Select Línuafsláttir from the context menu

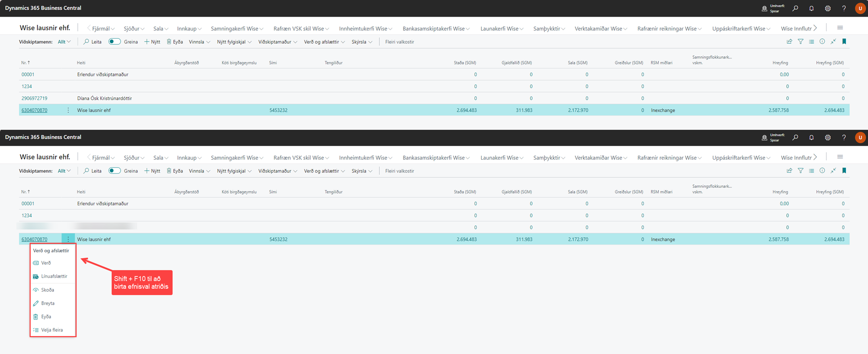pyautogui.click(x=54, y=276)
